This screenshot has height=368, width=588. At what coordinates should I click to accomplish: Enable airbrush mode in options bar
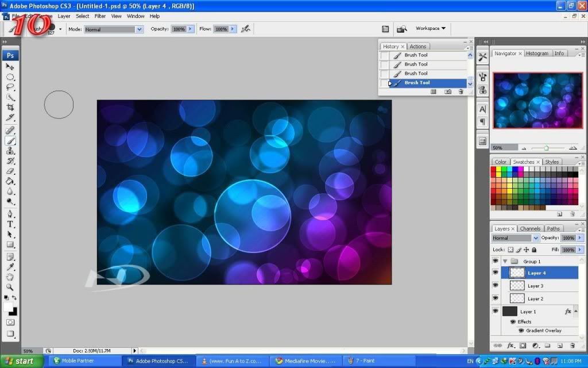pos(246,29)
